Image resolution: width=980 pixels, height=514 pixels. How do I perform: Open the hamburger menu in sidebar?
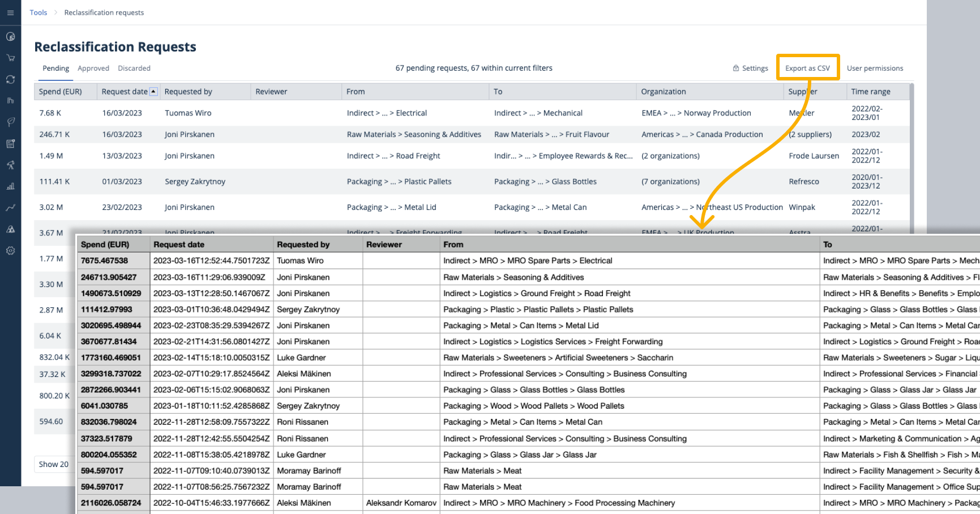(x=10, y=12)
